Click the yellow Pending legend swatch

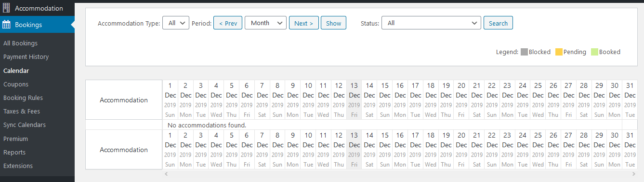click(559, 52)
